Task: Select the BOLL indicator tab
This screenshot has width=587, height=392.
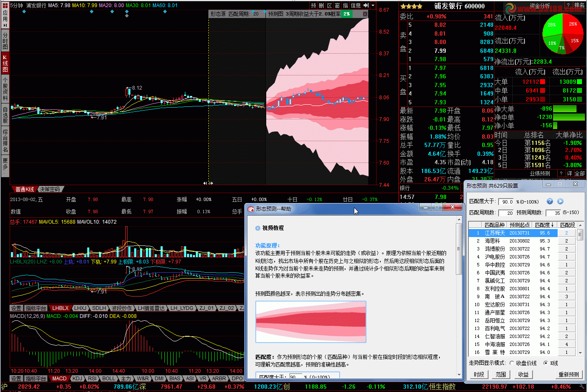Action: [109, 378]
